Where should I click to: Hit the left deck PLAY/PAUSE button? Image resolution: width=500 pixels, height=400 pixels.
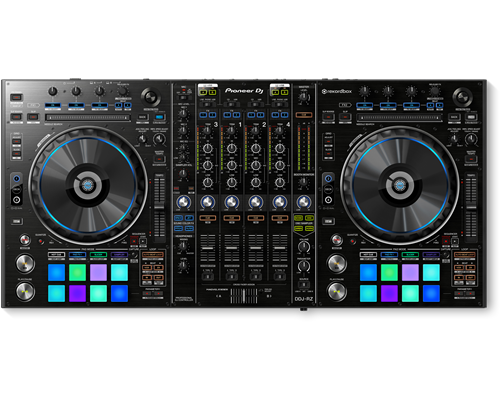[25, 291]
